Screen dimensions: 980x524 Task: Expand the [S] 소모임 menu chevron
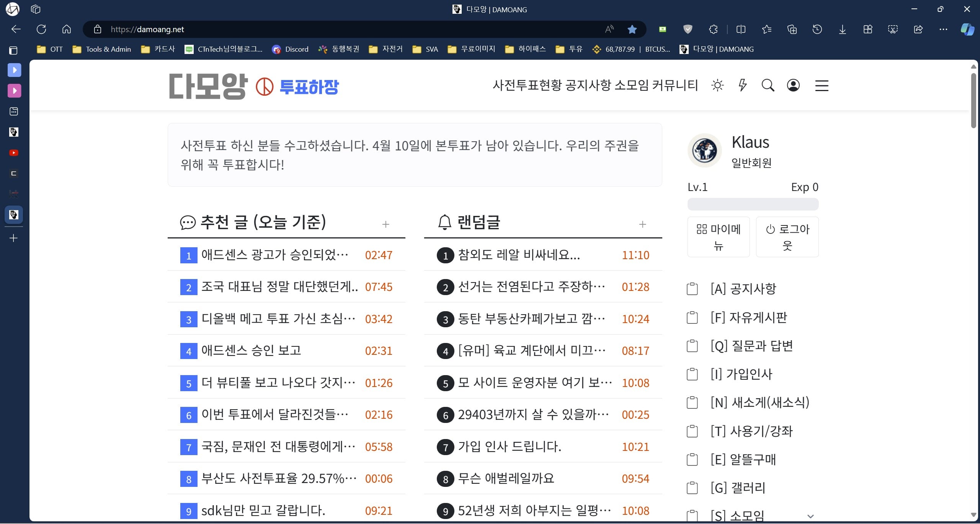click(810, 516)
